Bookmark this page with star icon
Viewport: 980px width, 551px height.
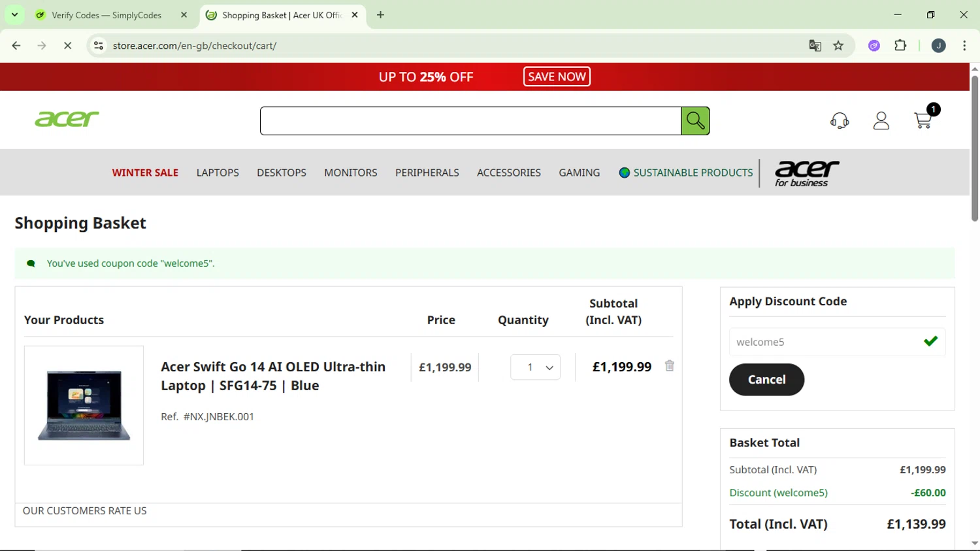(x=838, y=46)
